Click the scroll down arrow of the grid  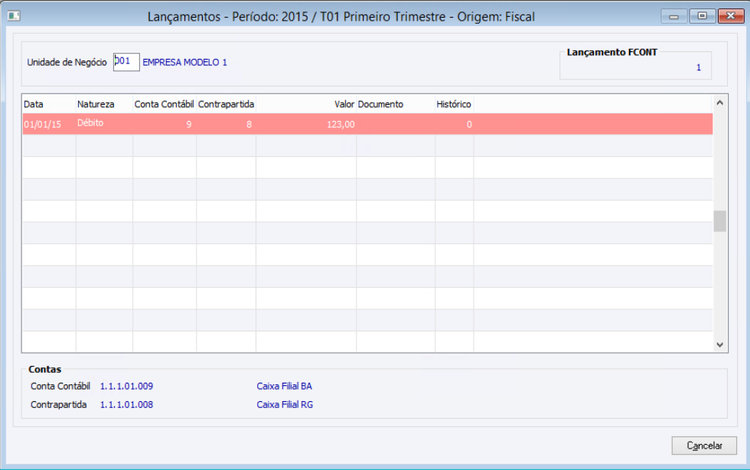tap(720, 345)
